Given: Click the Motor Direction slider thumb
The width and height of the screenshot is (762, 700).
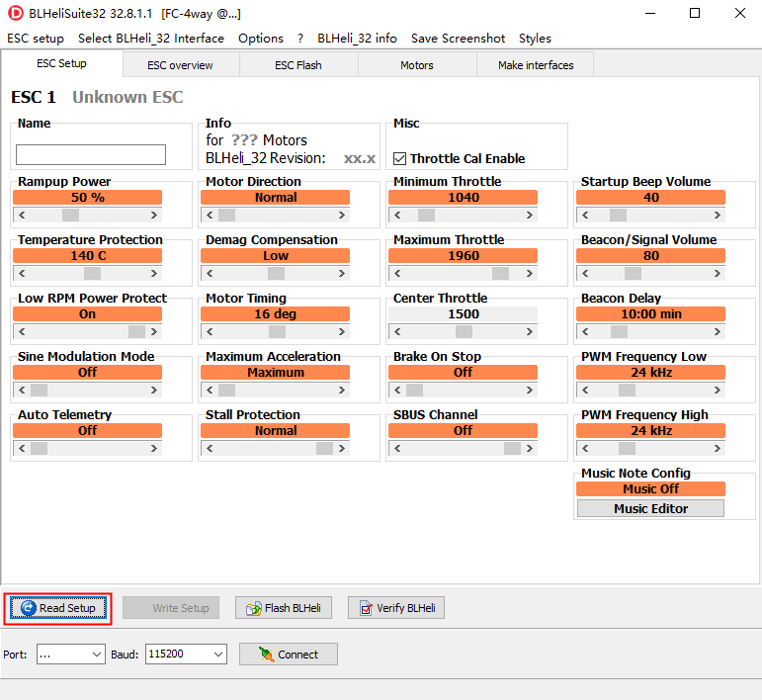Looking at the screenshot, I should [x=227, y=215].
